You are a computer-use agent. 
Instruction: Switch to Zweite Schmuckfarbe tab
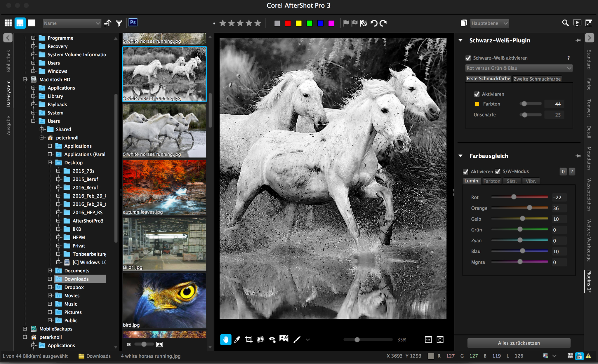(x=537, y=79)
